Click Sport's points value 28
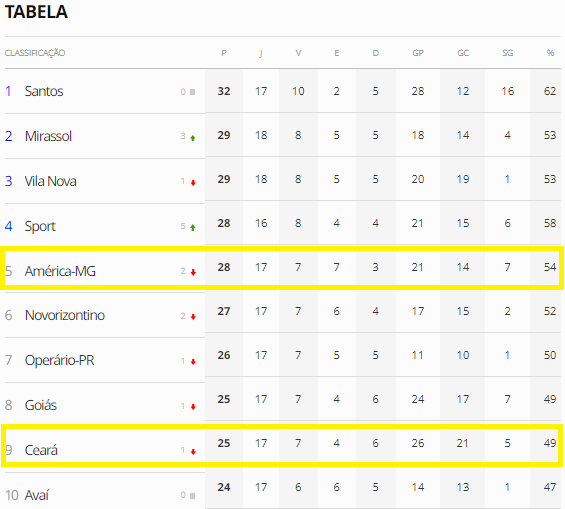Image resolution: width=565 pixels, height=509 pixels. pos(224,223)
